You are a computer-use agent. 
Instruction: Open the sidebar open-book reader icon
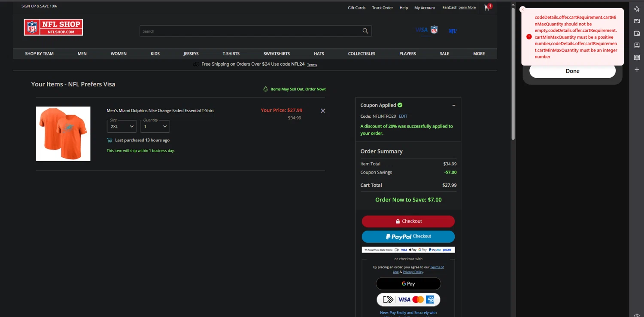pyautogui.click(x=637, y=57)
